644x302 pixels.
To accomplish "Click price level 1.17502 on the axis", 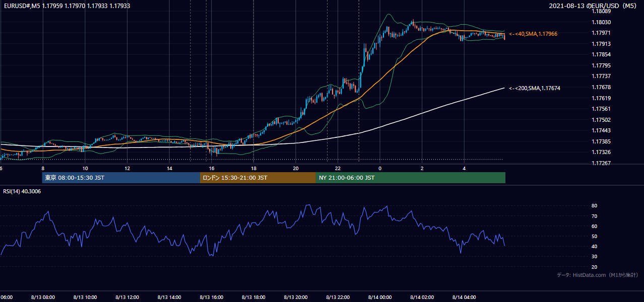I will 601,120.
